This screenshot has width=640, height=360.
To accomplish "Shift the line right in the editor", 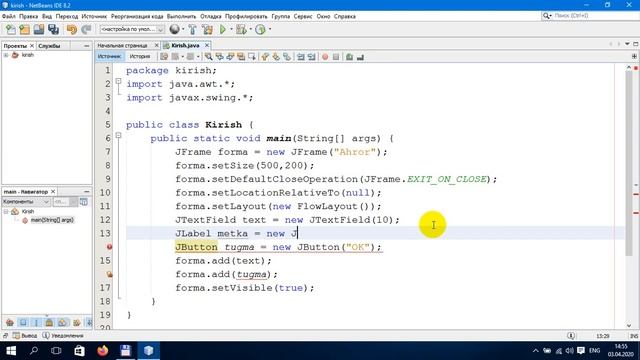I will tap(311, 57).
